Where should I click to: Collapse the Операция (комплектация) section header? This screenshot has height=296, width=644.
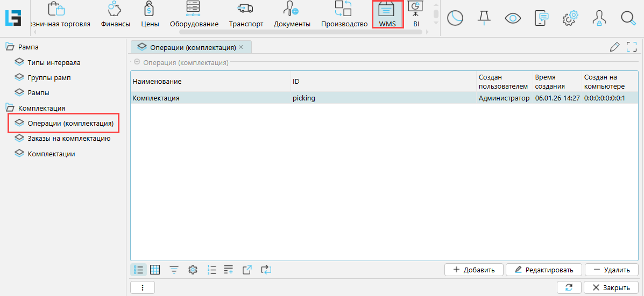[137, 63]
